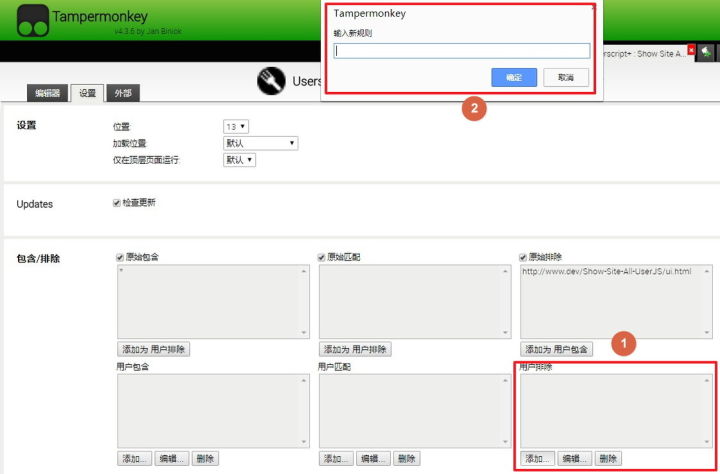Click 删除 button under 用户排除 list
Viewport: 720px width, 474px height.
point(608,458)
